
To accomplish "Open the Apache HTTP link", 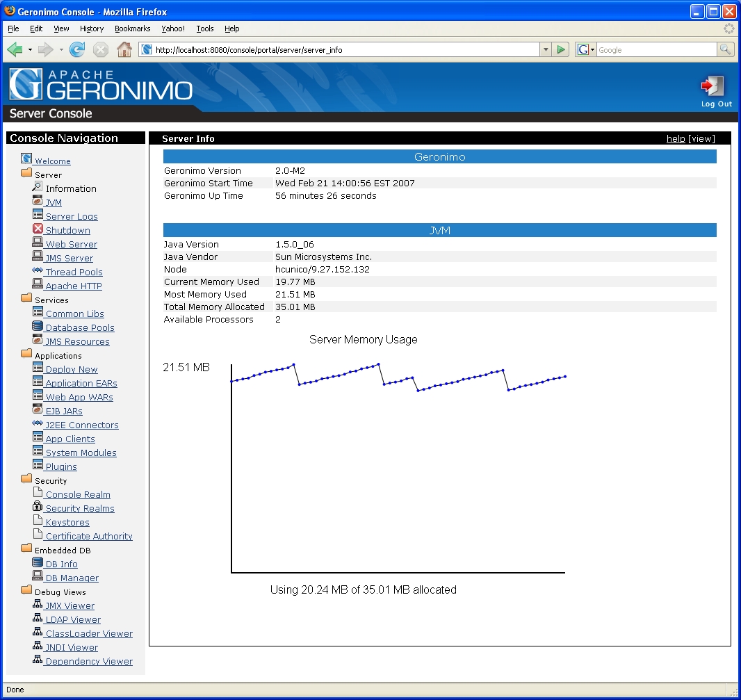I will [74, 286].
